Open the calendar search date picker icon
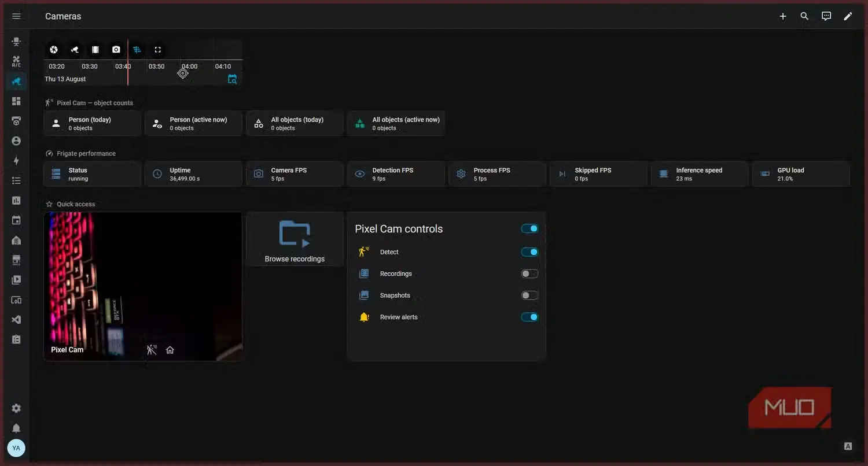 [232, 79]
